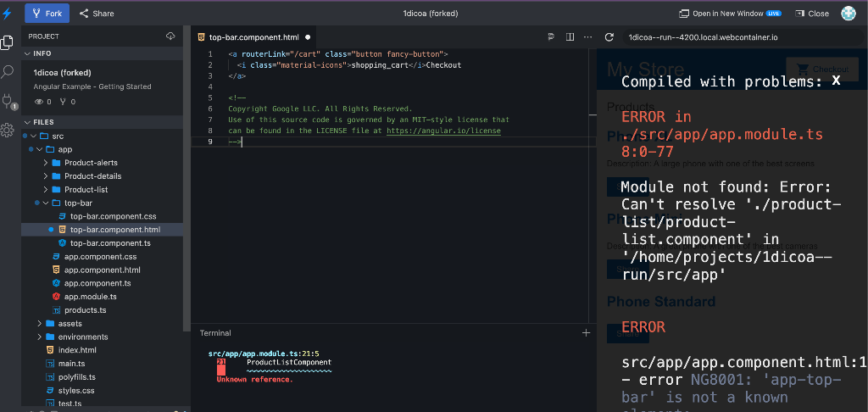Expand the Product-alerts folder
868x412 pixels.
(x=46, y=163)
